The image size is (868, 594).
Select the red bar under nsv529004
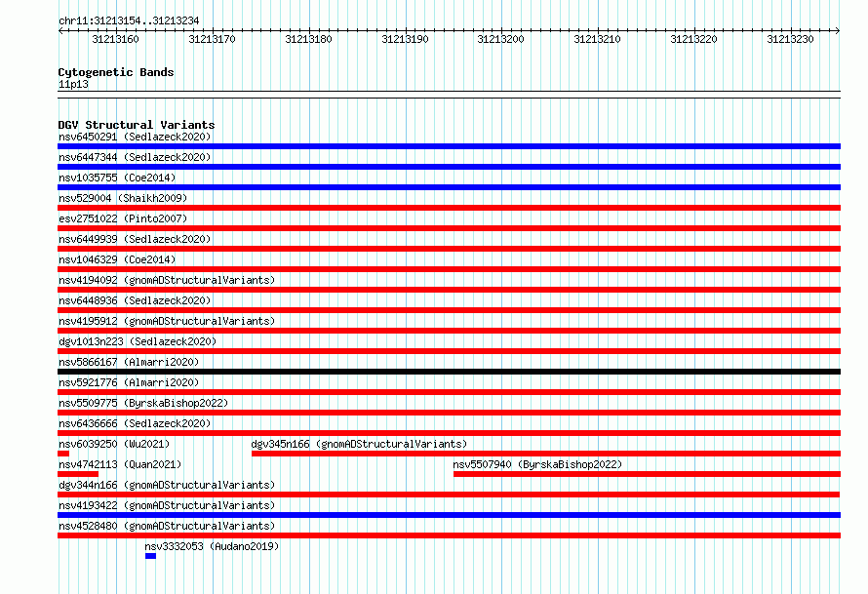pos(449,208)
